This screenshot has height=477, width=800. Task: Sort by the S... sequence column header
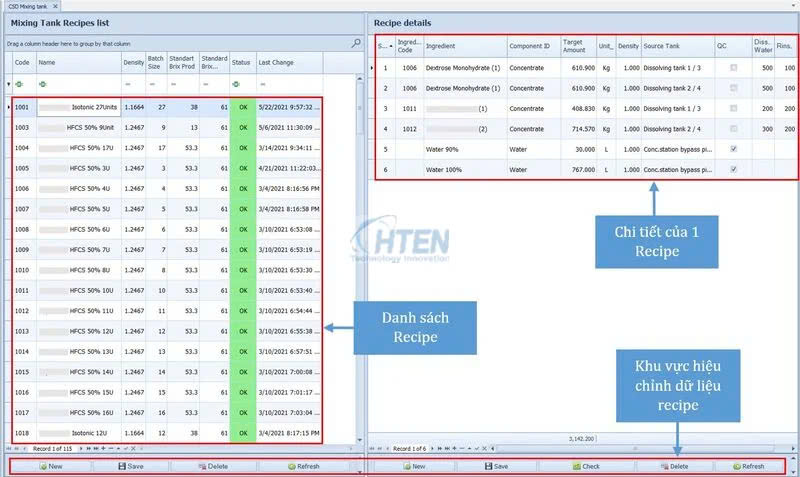point(384,46)
